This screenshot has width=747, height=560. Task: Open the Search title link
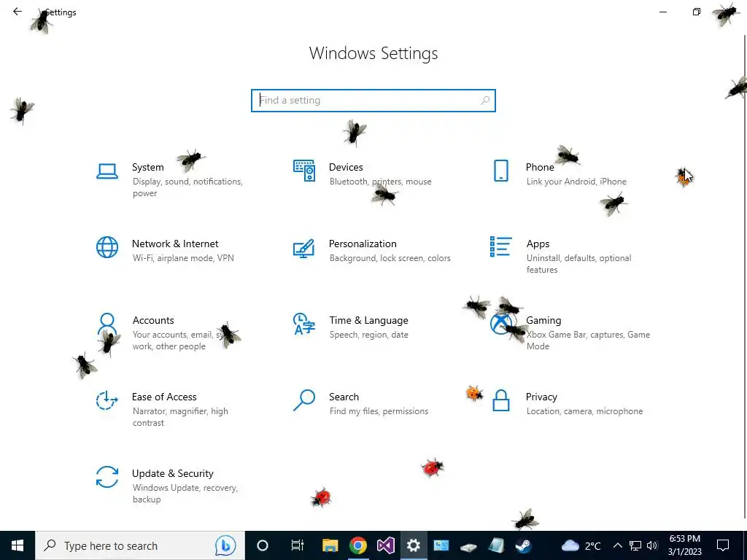[x=344, y=397]
